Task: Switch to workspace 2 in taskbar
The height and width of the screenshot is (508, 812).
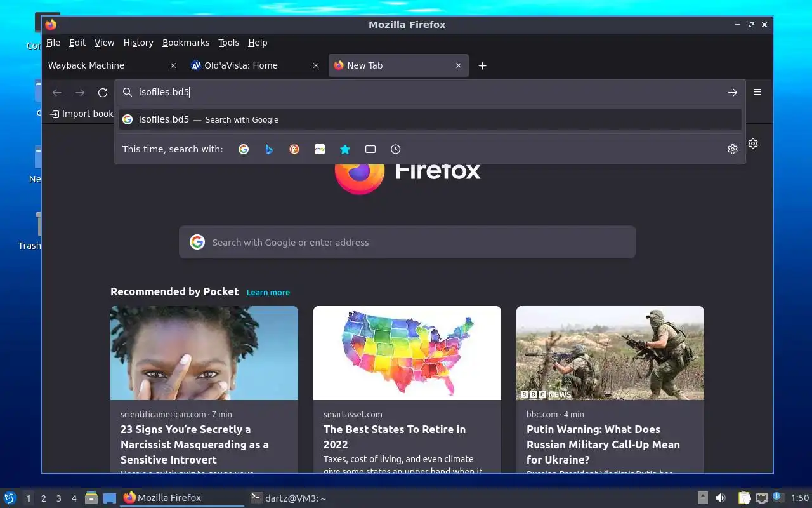Action: pos(44,498)
